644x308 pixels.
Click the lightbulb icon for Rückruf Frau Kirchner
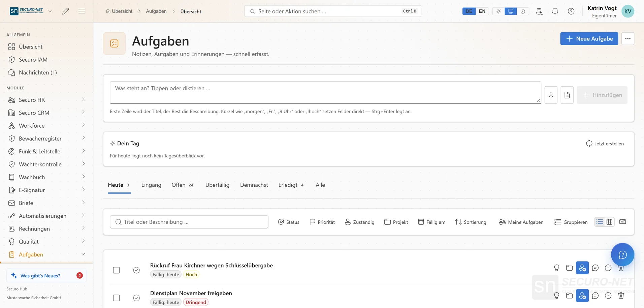coord(557,268)
